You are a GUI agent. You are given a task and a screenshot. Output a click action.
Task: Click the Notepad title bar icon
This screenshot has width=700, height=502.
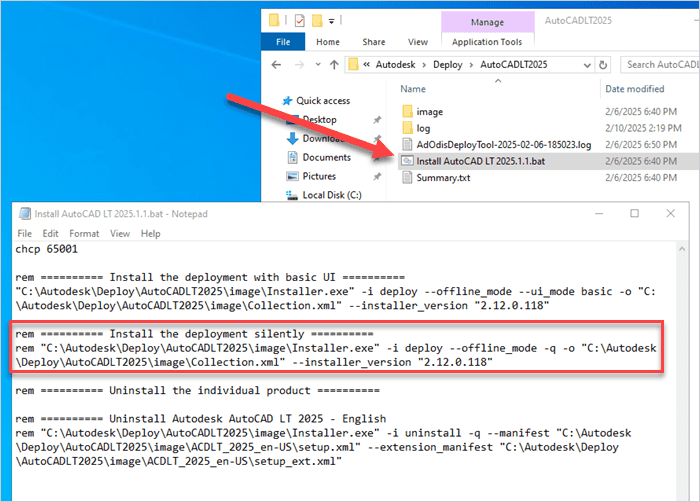[x=25, y=214]
